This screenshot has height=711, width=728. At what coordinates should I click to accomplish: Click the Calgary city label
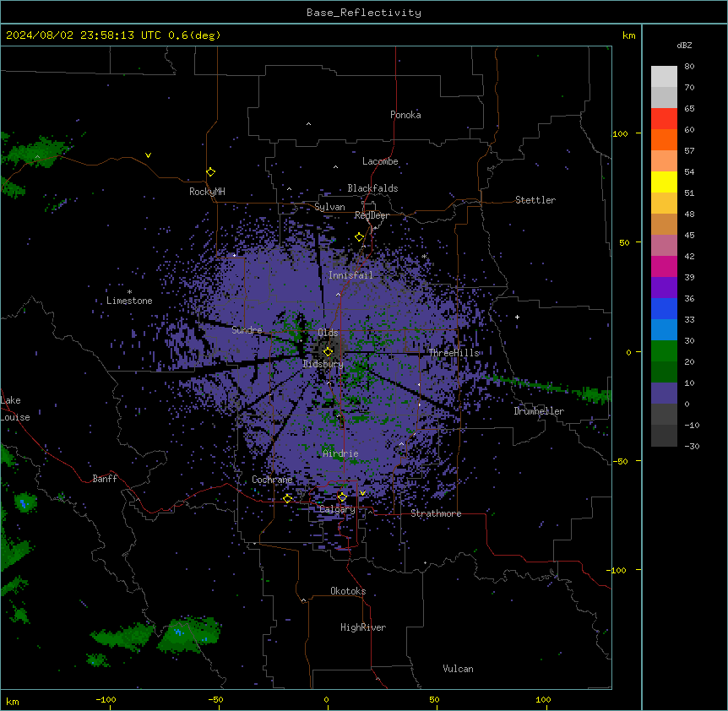click(x=337, y=509)
